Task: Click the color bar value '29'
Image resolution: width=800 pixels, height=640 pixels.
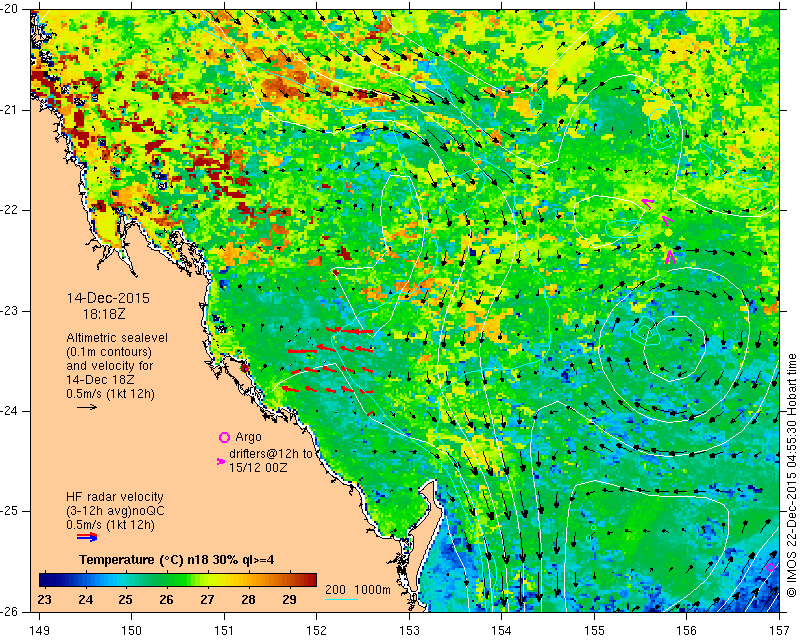Action: (289, 599)
